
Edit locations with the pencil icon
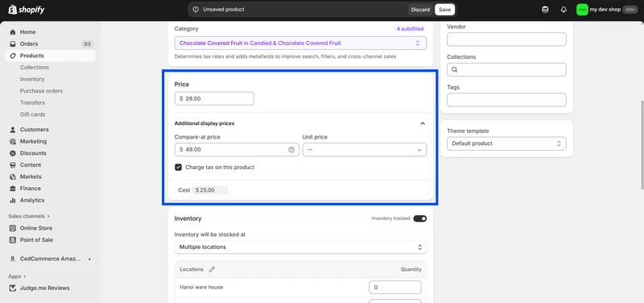point(212,270)
